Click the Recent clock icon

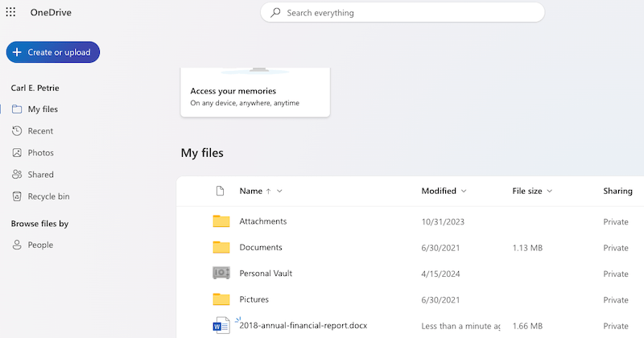pyautogui.click(x=17, y=131)
